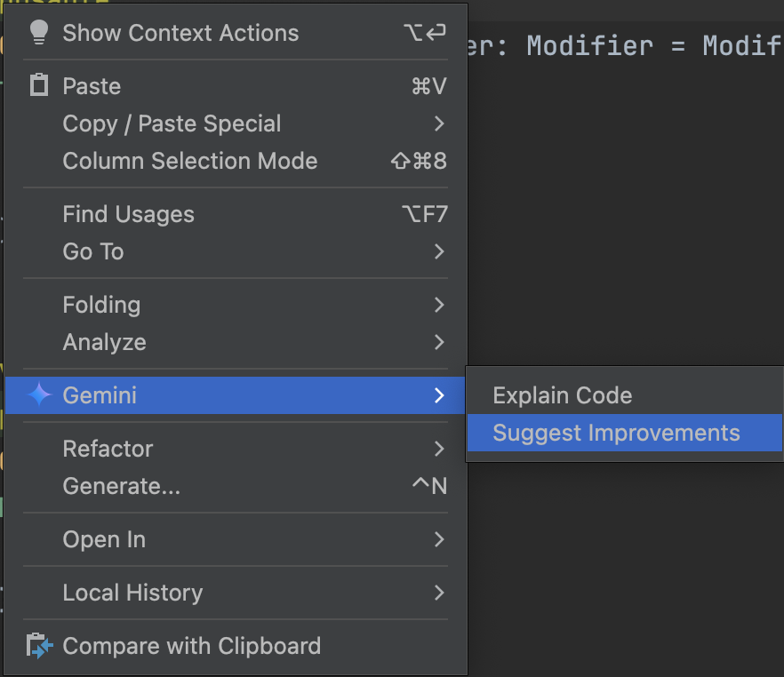This screenshot has height=677, width=784.
Task: Open the Folding submenu
Action: (x=235, y=305)
